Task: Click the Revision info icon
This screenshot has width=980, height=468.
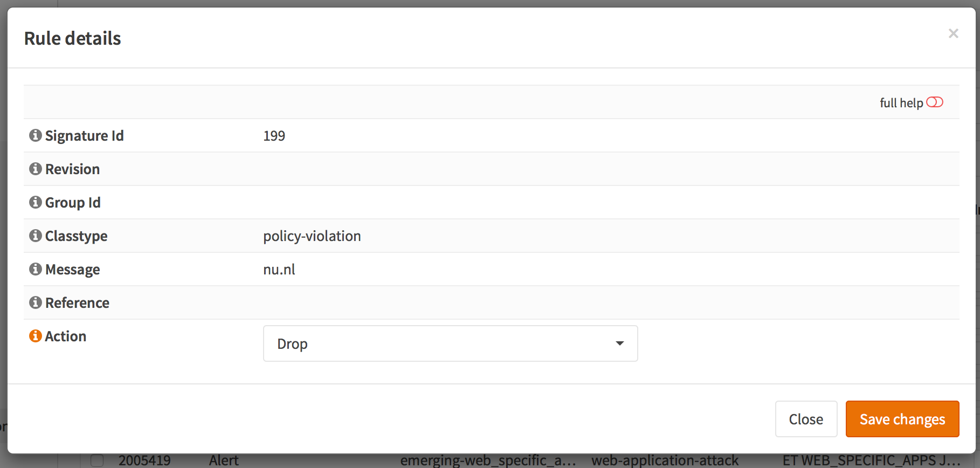Action: [x=36, y=169]
